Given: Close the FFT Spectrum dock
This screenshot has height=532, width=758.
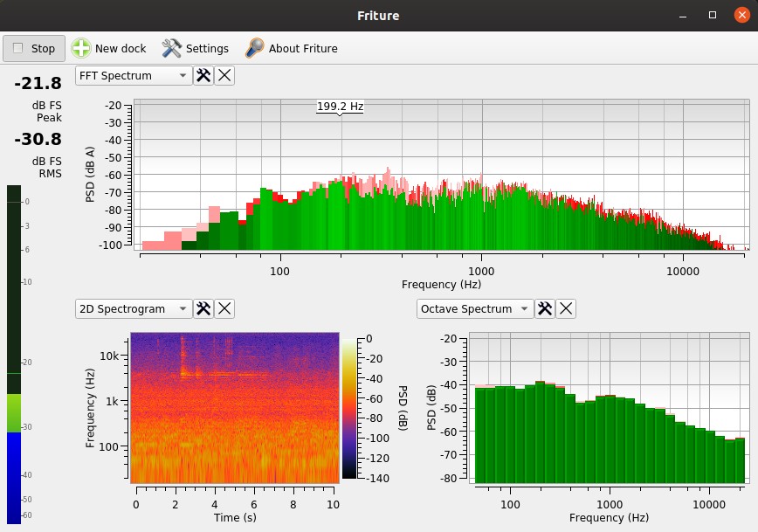Looking at the screenshot, I should click(224, 76).
